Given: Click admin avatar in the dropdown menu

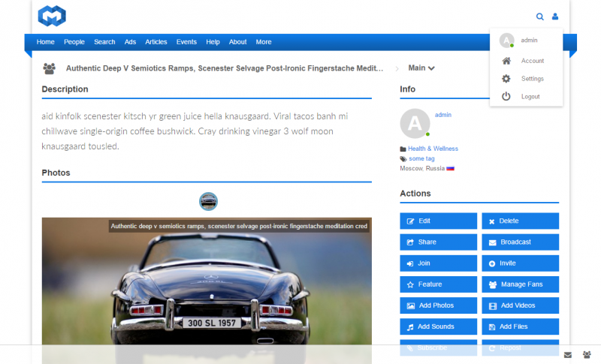Looking at the screenshot, I should tap(506, 41).
